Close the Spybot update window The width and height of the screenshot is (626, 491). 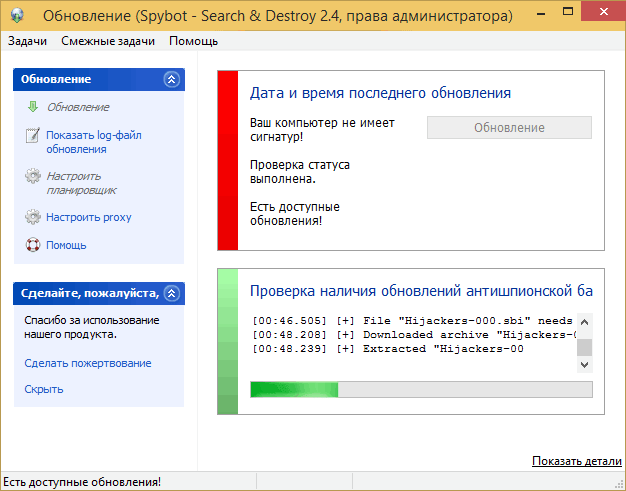point(604,12)
